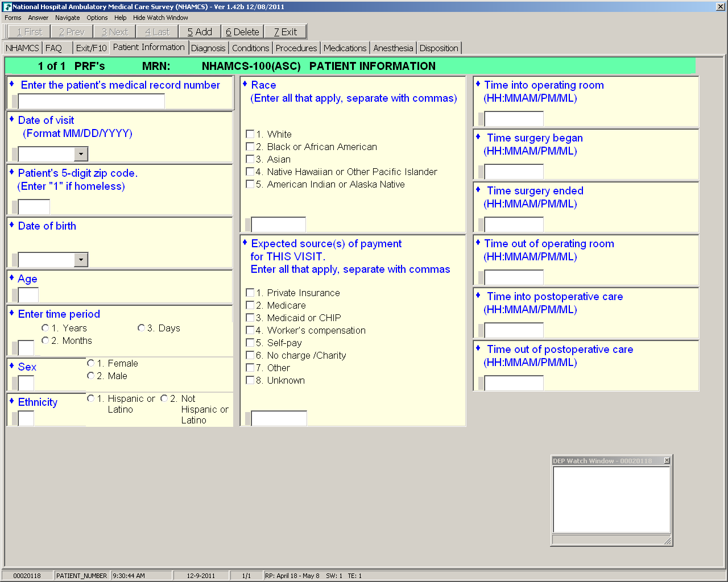Open the Navigate menu

coord(67,18)
